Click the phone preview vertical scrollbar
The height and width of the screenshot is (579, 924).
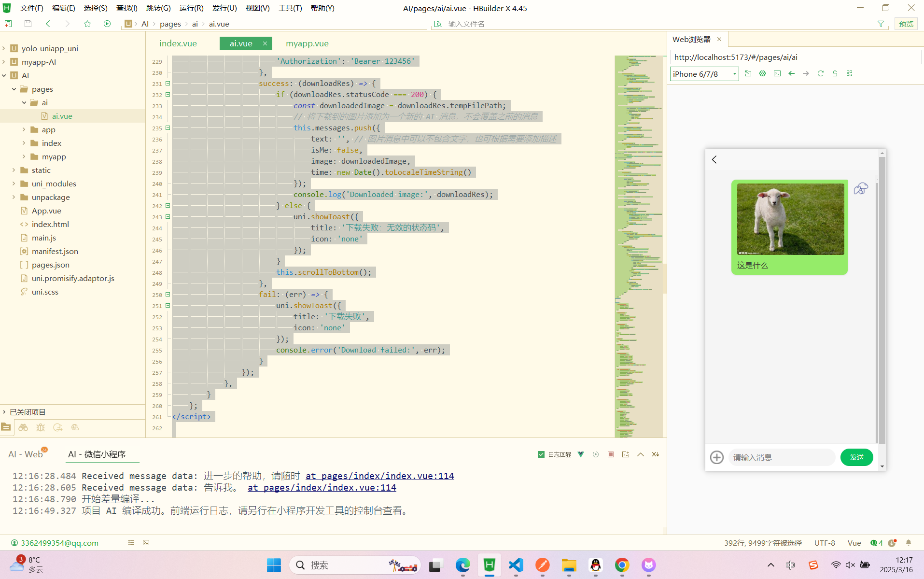coord(882,299)
